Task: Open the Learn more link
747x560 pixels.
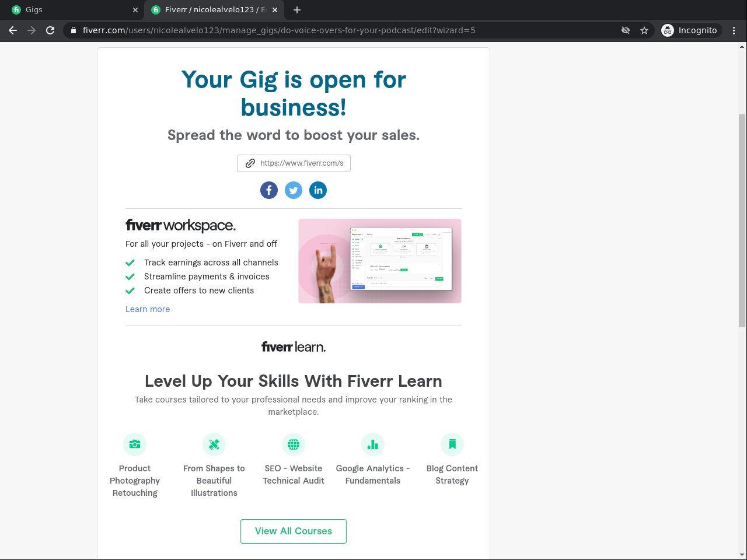Action: tap(148, 309)
